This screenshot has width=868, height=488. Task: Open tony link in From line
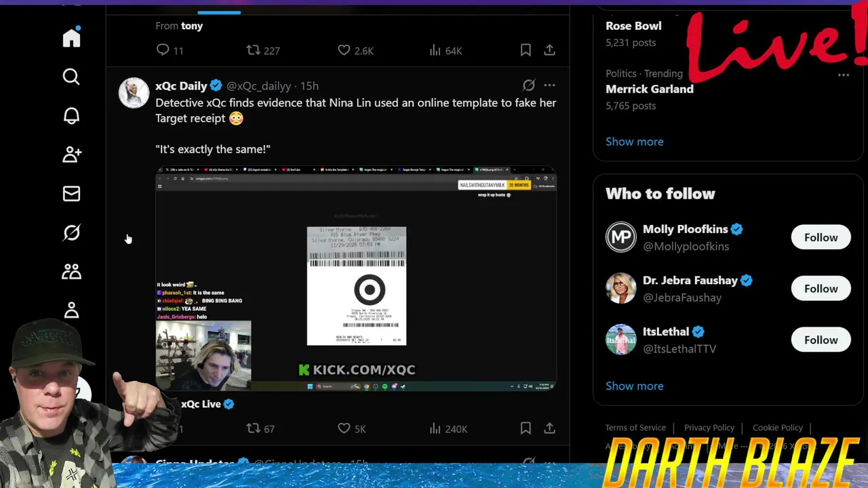[192, 26]
